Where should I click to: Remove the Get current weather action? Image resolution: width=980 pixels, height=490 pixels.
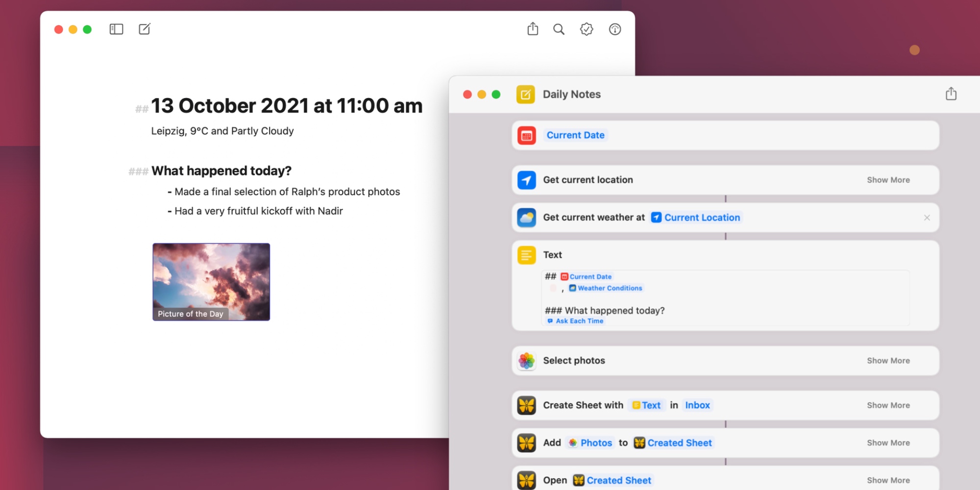click(927, 217)
